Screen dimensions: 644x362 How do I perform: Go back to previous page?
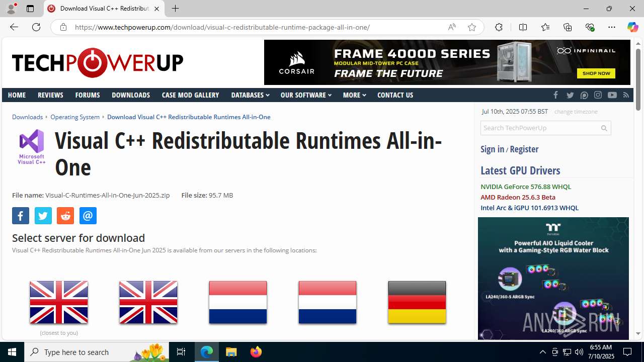pyautogui.click(x=14, y=27)
